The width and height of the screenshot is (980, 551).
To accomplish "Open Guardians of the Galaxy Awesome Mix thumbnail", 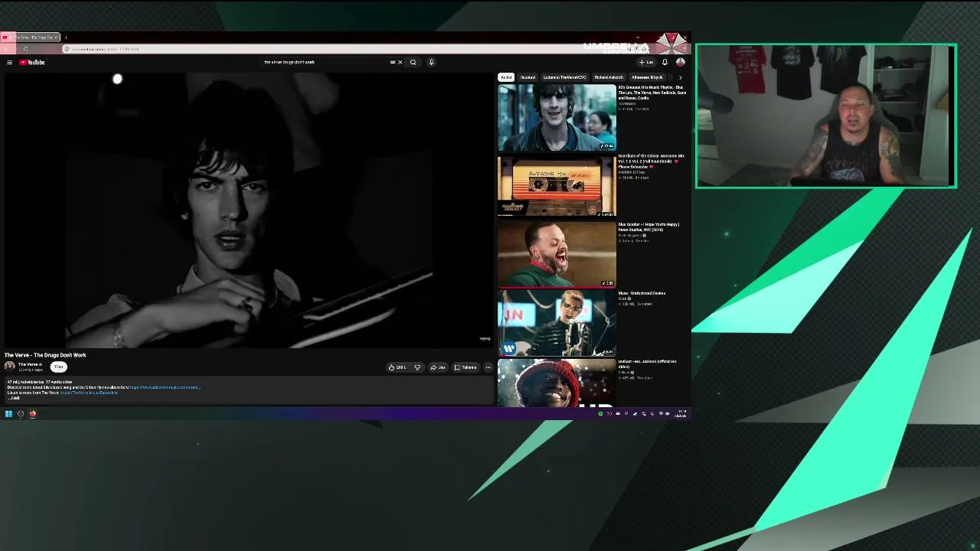I will pyautogui.click(x=557, y=186).
